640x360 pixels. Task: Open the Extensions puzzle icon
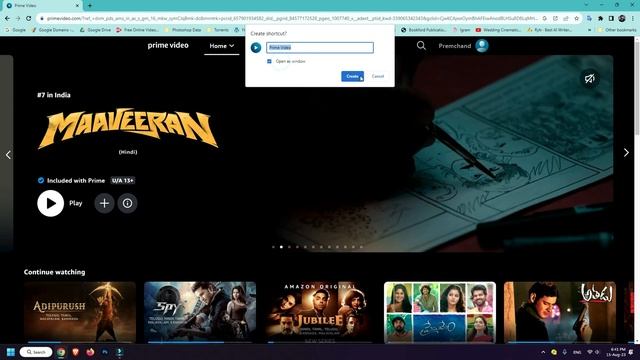[x=600, y=18]
